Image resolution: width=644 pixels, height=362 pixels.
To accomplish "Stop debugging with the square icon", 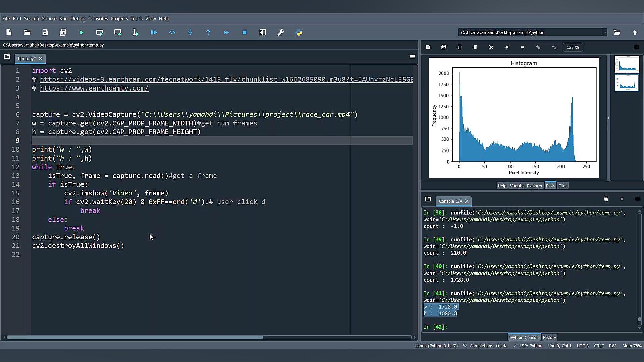I will (x=244, y=33).
